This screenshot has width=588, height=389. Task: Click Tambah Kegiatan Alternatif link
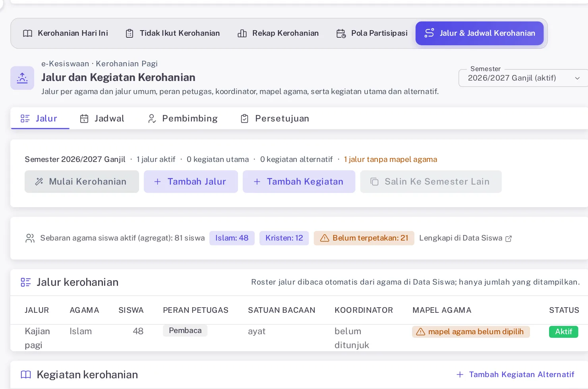point(515,375)
